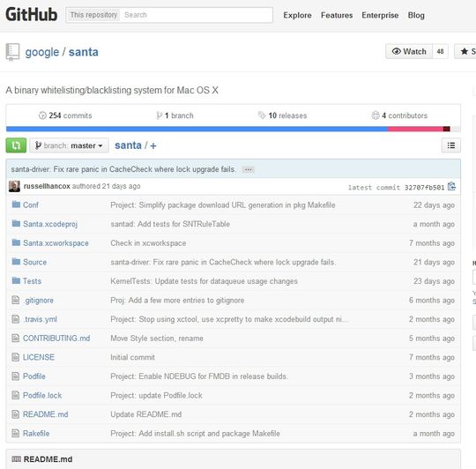Click latest commit hash 32707fb501

[424, 187]
